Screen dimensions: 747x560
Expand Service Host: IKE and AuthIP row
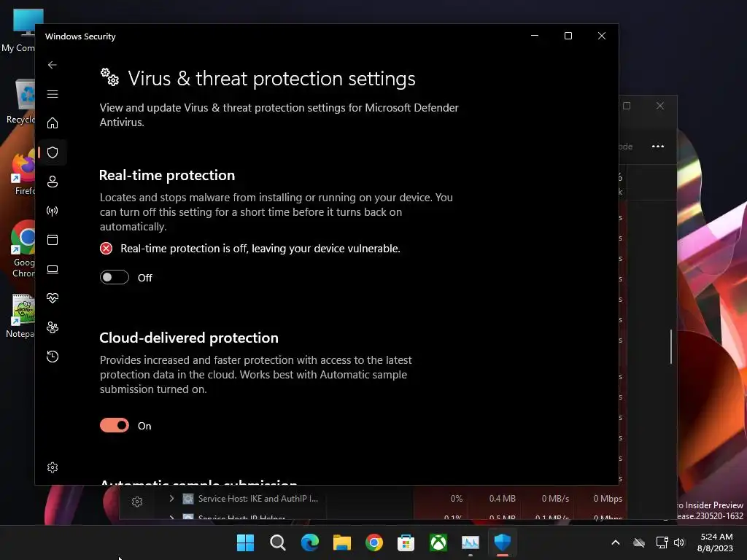pyautogui.click(x=171, y=498)
